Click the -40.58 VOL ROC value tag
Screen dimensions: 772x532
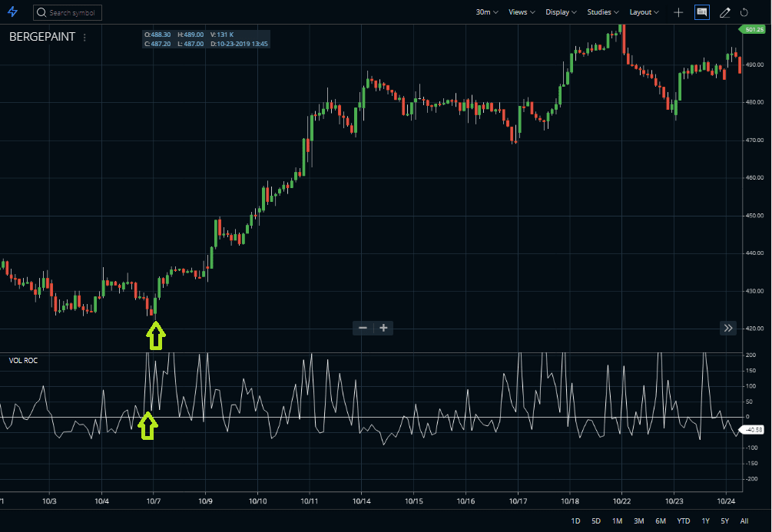click(x=753, y=430)
